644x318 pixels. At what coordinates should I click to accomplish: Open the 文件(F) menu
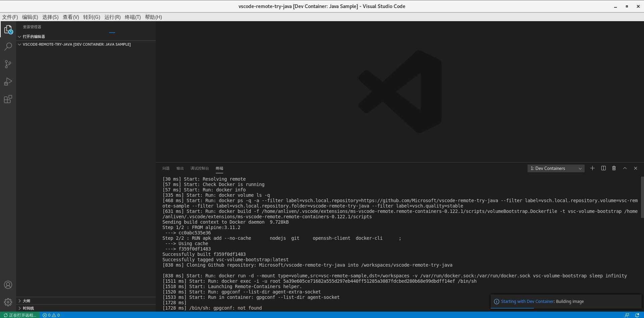click(10, 17)
